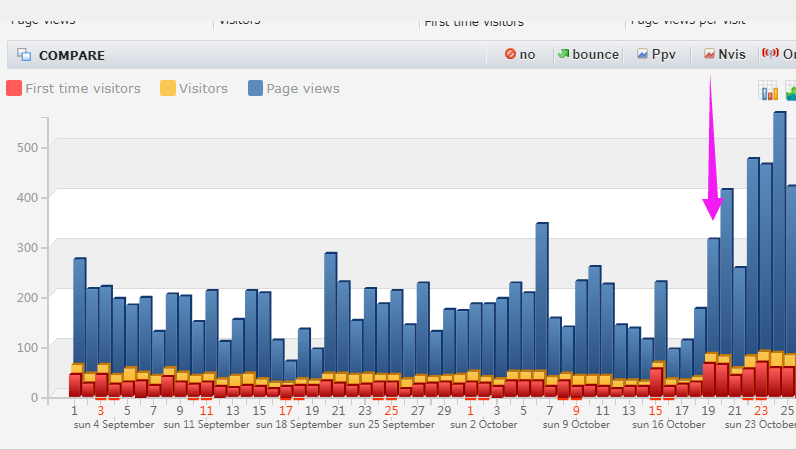
Task: Click the Compare overlapping-windows icon
Action: point(24,56)
